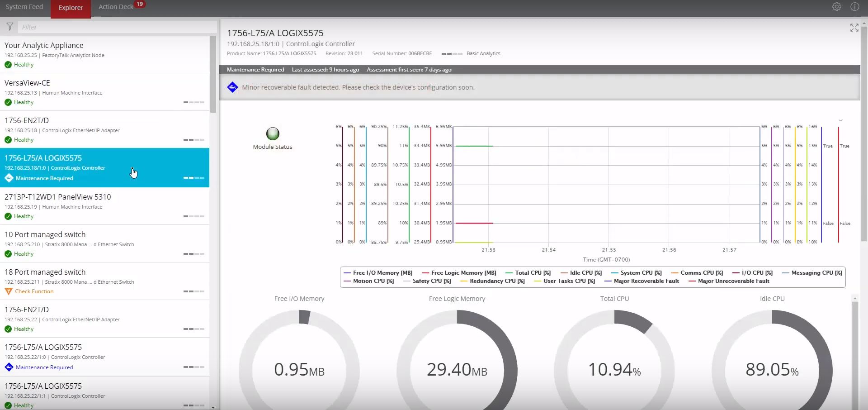Viewport: 868px width, 410px height.
Task: Switch to the System Feed tab
Action: pos(24,7)
